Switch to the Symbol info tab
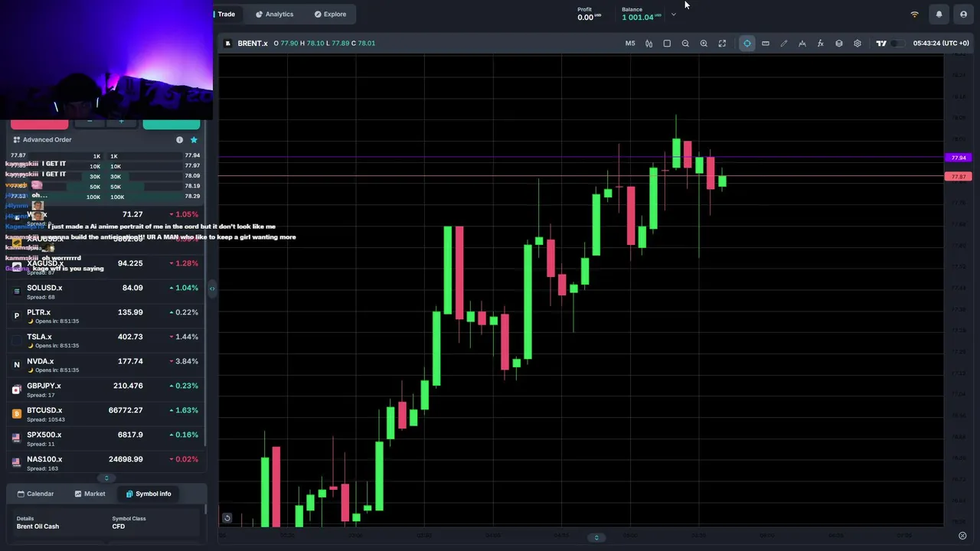Viewport: 980px width, 551px height. (x=149, y=494)
